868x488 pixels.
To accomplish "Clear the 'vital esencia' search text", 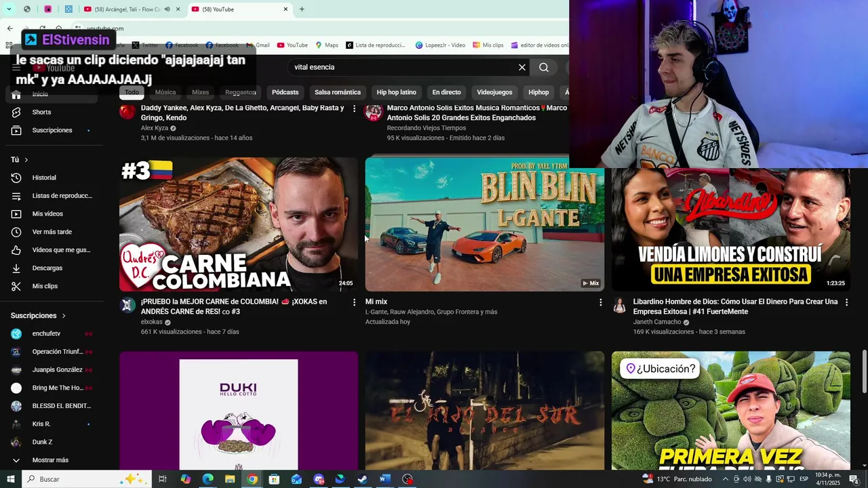I will [522, 67].
